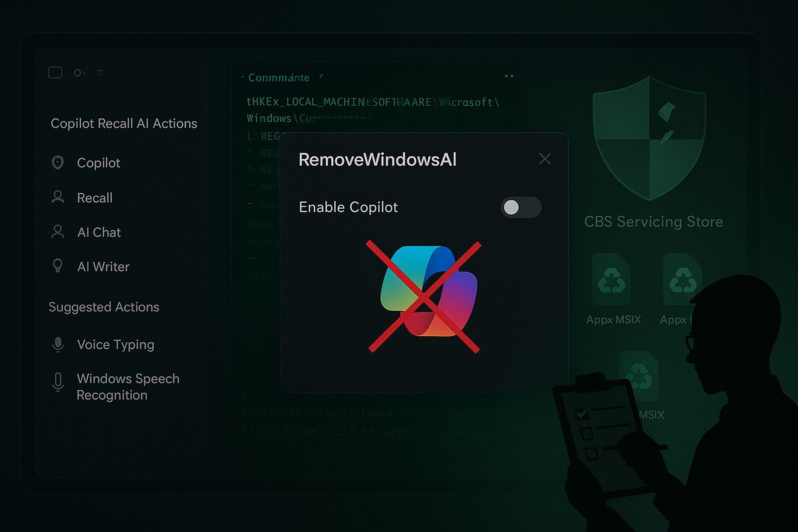This screenshot has width=798, height=532.
Task: Click the HKEY_LOCAL_MACHINE registry path line
Action: pos(373,102)
